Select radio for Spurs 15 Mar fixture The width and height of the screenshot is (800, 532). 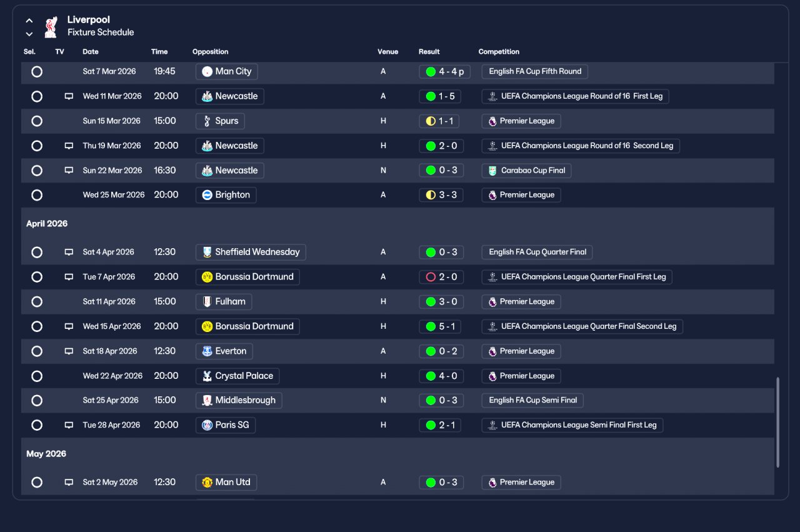coord(37,121)
